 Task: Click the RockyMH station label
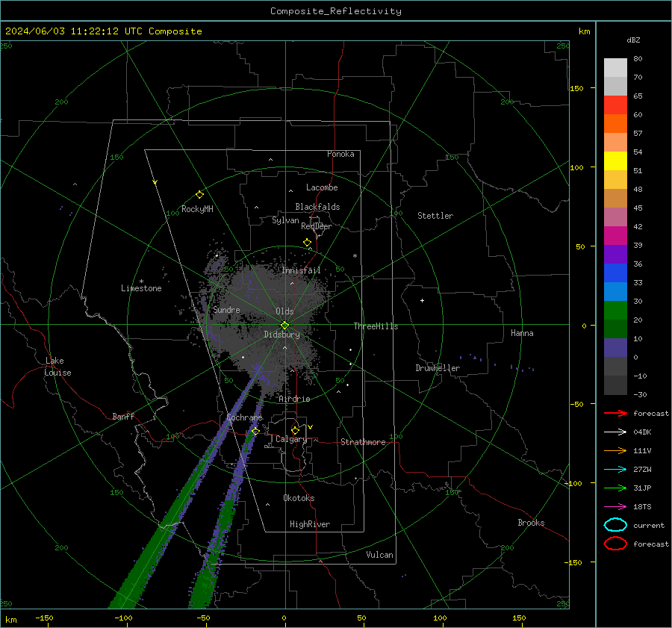[197, 209]
